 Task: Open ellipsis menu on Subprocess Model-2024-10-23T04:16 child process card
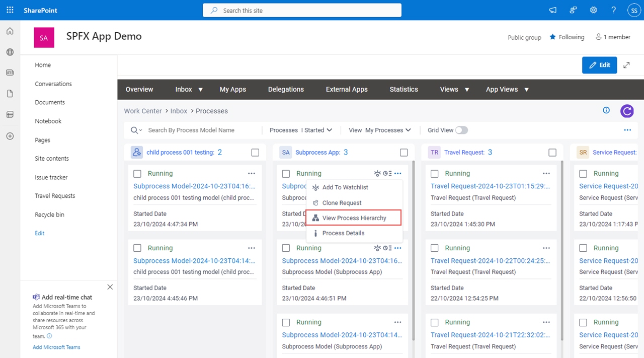[252, 173]
